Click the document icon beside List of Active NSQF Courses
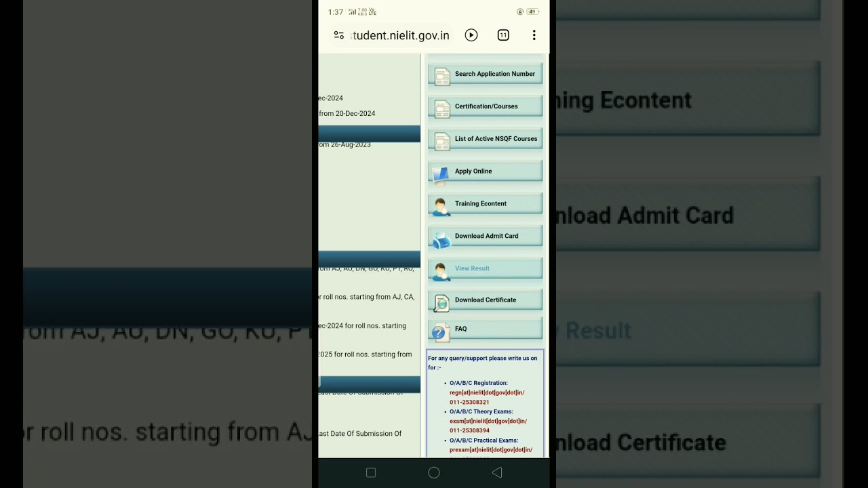This screenshot has width=868, height=488. [x=442, y=142]
